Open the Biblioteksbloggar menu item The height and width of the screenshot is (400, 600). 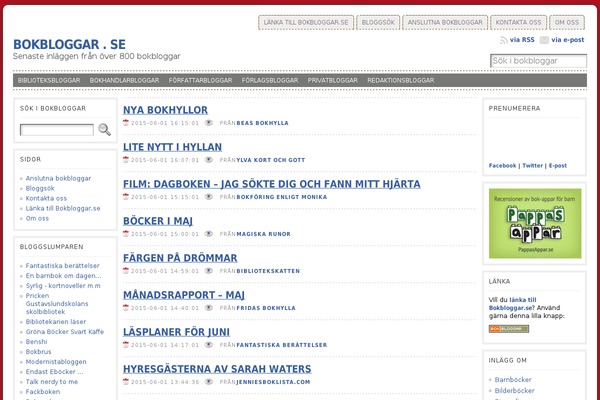tap(50, 80)
